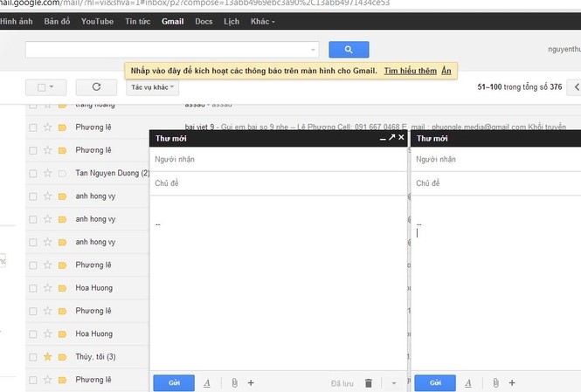Open Tin tức in the top bar

138,22
